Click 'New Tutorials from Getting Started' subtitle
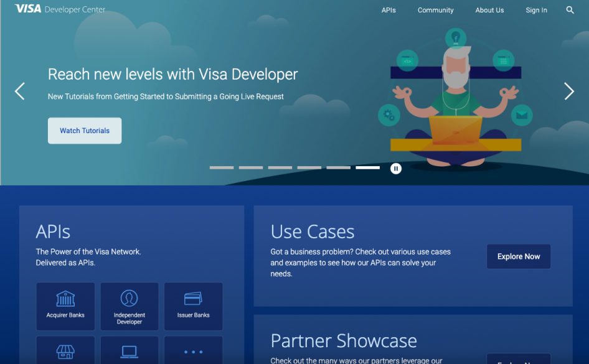This screenshot has height=364, width=589. click(x=166, y=96)
